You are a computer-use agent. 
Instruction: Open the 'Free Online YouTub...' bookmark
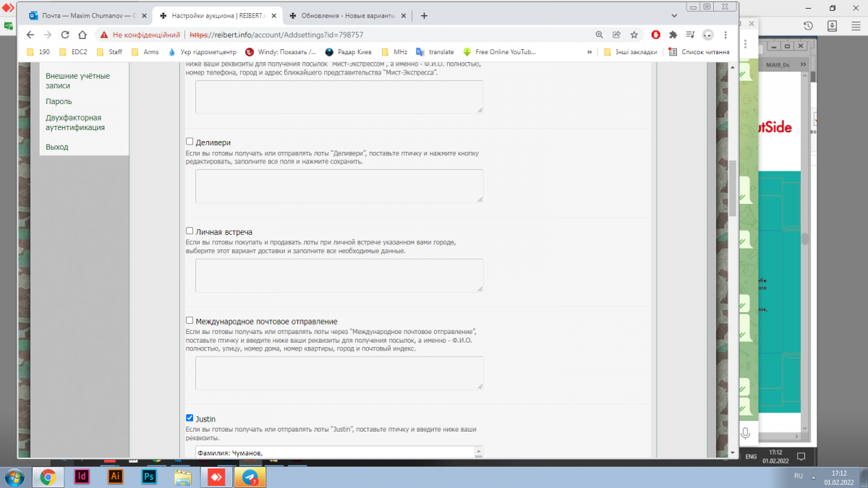click(500, 52)
